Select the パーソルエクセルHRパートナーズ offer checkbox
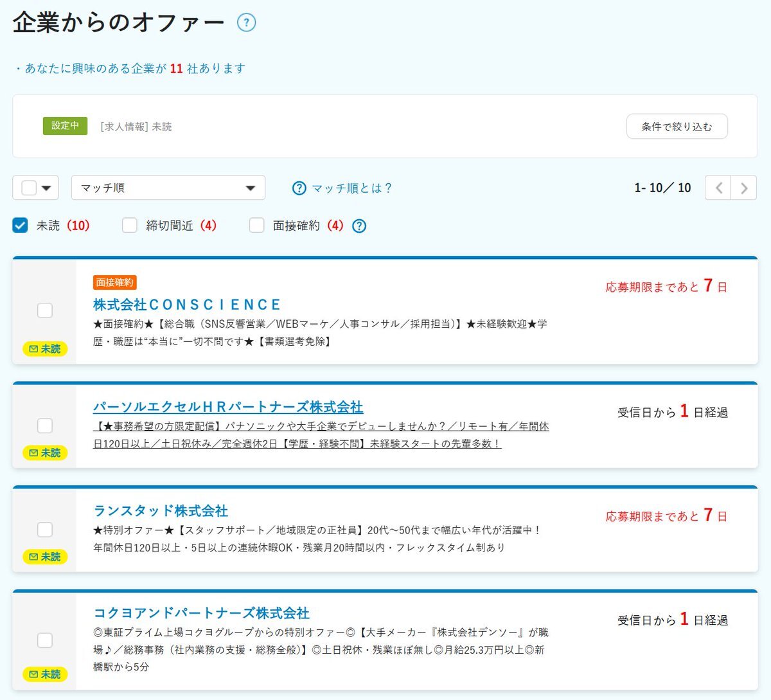The image size is (771, 700). 45,426
